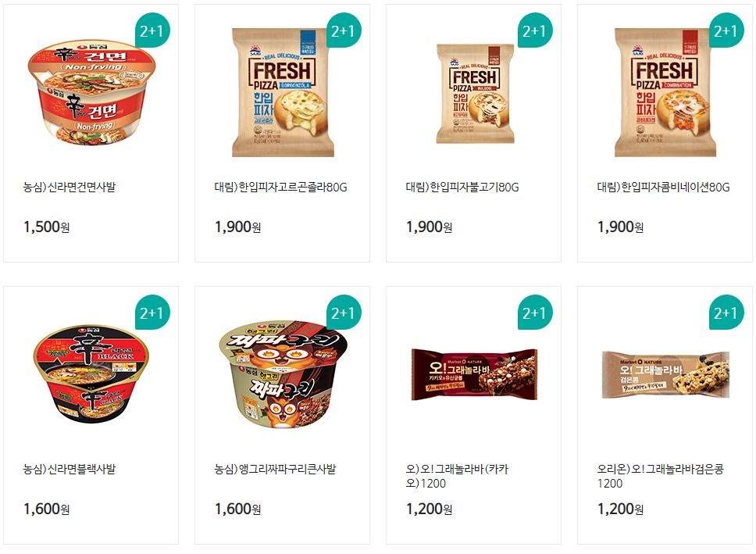
Task: Open the blue Fresh Pizza Gorgonzola package image
Action: 283,93
